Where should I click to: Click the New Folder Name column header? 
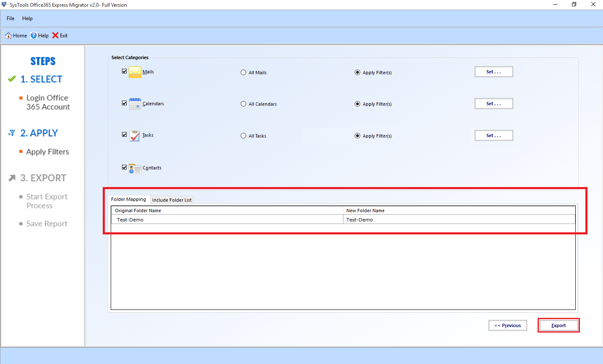[x=459, y=211]
